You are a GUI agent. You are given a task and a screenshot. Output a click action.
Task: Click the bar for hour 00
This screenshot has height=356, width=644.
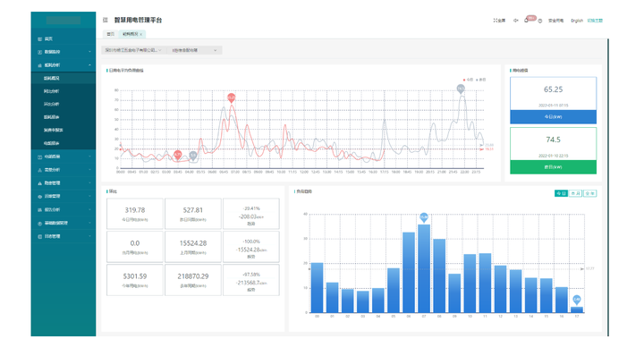tap(317, 288)
